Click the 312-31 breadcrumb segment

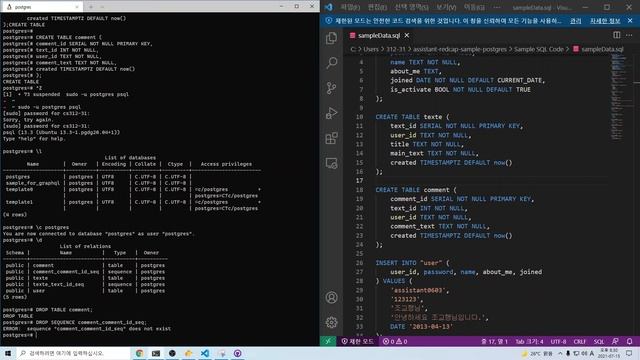[396, 49]
